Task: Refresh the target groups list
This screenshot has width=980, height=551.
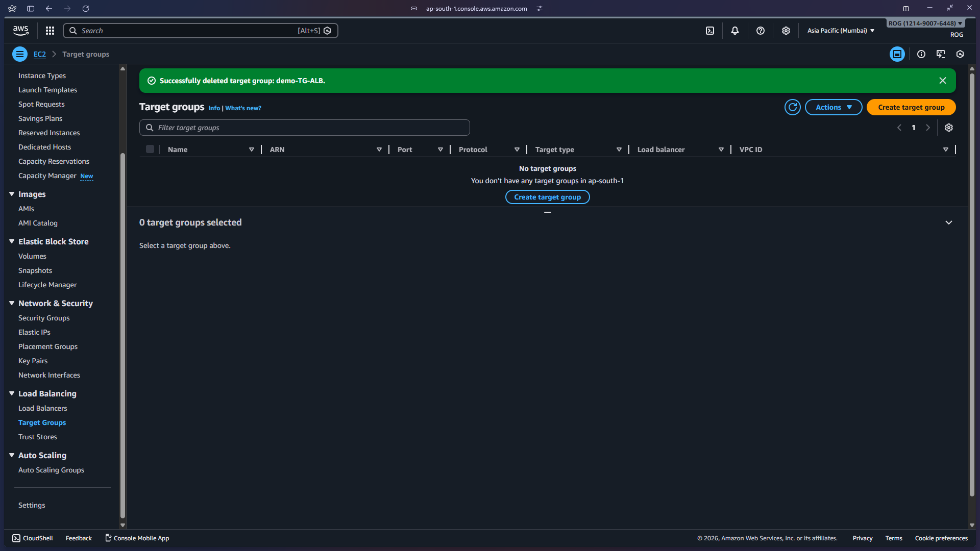Action: (x=792, y=107)
